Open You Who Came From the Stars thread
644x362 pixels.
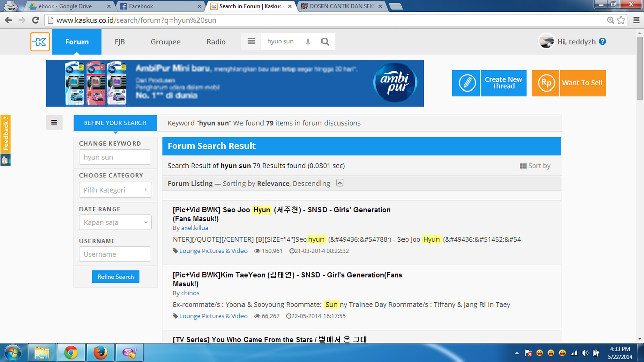tap(270, 340)
